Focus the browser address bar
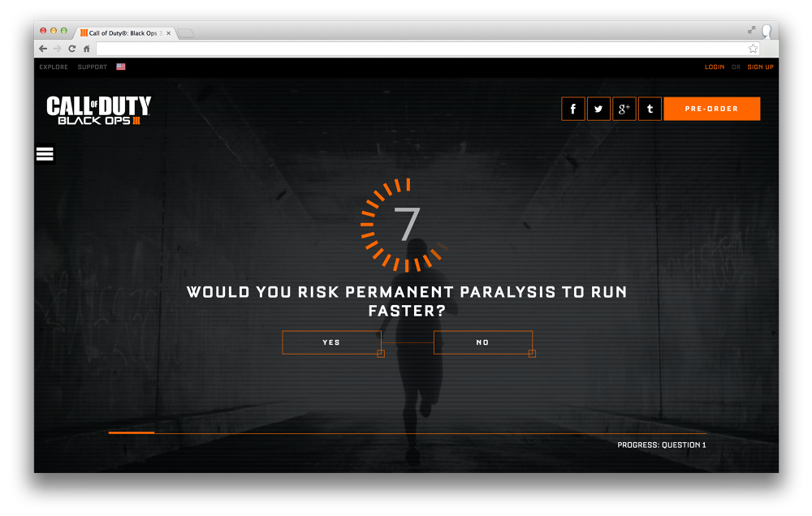 (x=421, y=49)
